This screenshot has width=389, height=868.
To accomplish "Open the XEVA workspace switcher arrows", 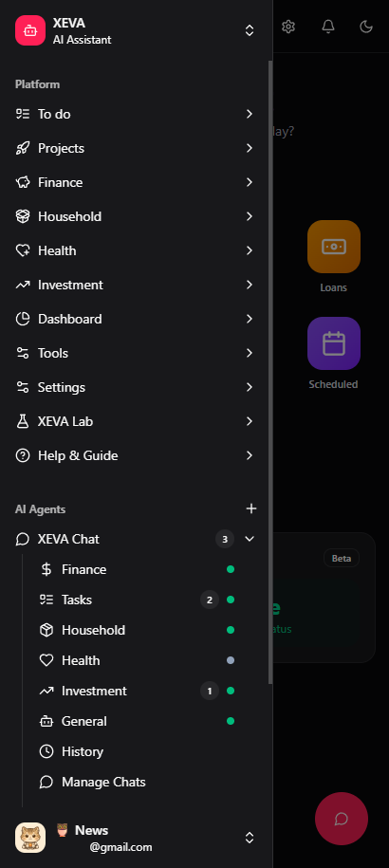I will tap(250, 30).
